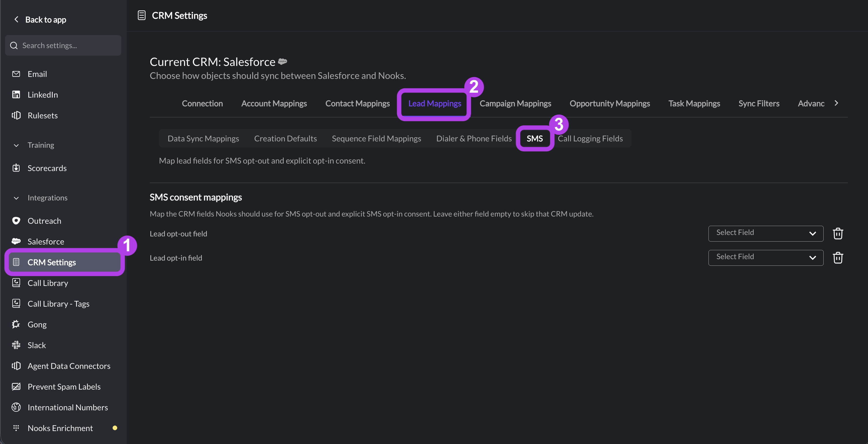Click the Agent Data Connectors icon
The width and height of the screenshot is (868, 444).
coord(16,365)
